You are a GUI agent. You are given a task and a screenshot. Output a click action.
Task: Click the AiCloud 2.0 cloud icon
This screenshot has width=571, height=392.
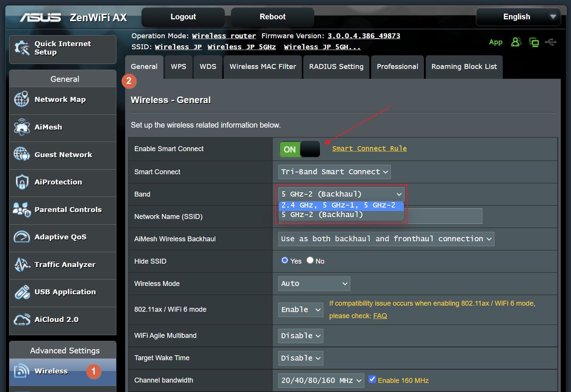pyautogui.click(x=22, y=319)
